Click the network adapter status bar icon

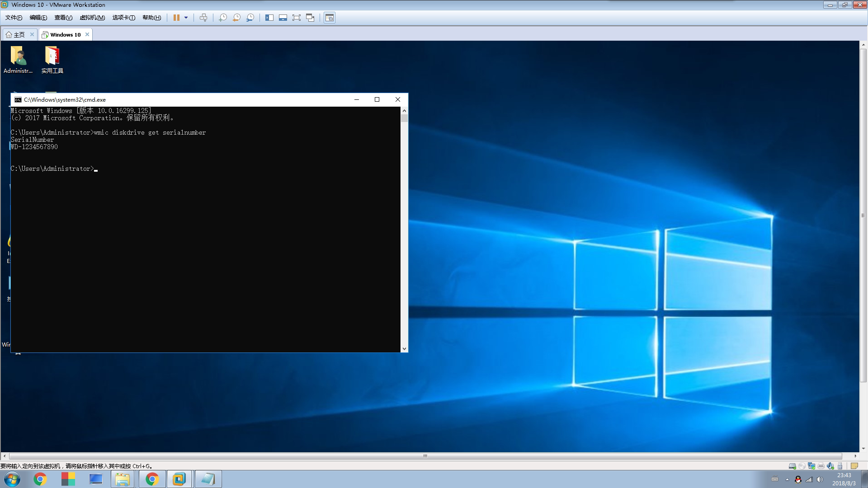click(x=811, y=466)
